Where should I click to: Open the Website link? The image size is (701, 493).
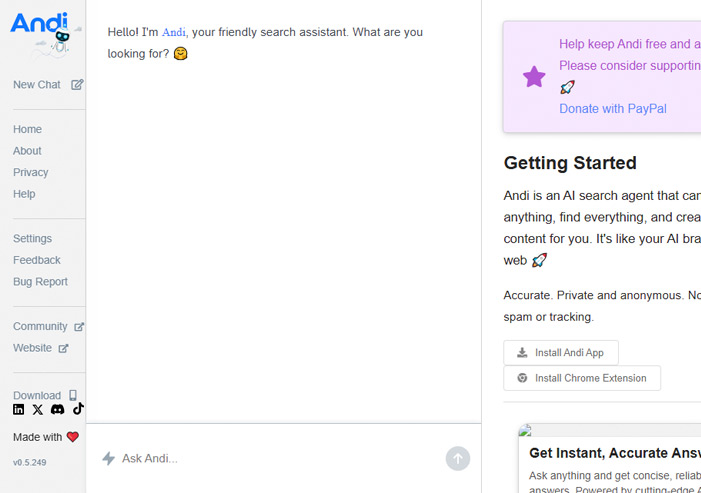(x=32, y=348)
